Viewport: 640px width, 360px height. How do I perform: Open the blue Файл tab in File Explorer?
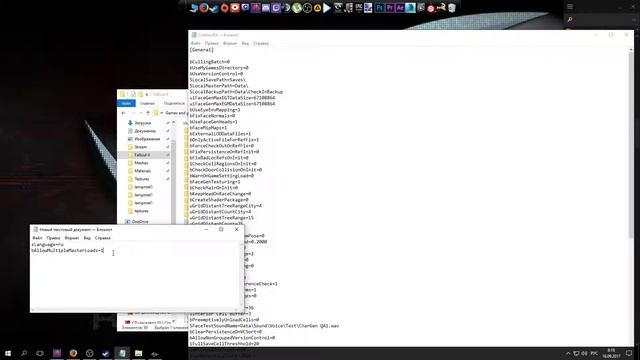point(127,103)
